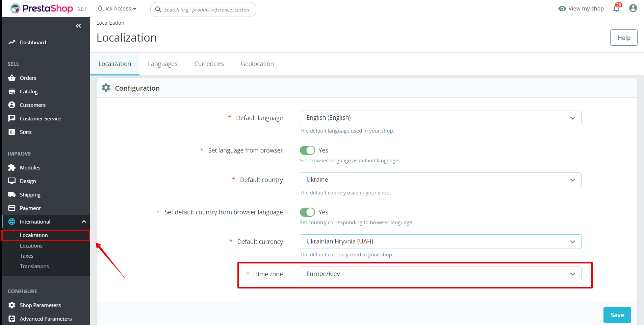Click the Modules puzzle icon
644x325 pixels.
pos(12,167)
